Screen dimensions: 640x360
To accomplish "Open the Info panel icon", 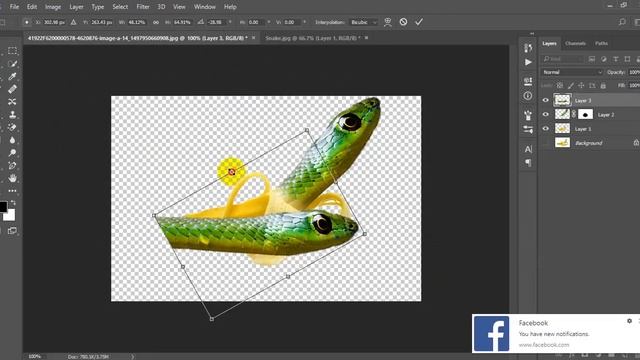I will coord(528,96).
